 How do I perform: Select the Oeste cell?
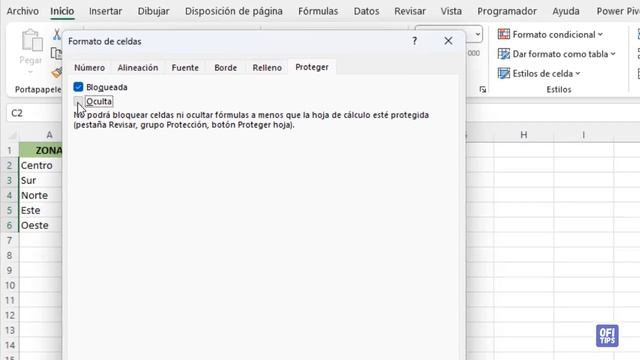(40, 225)
